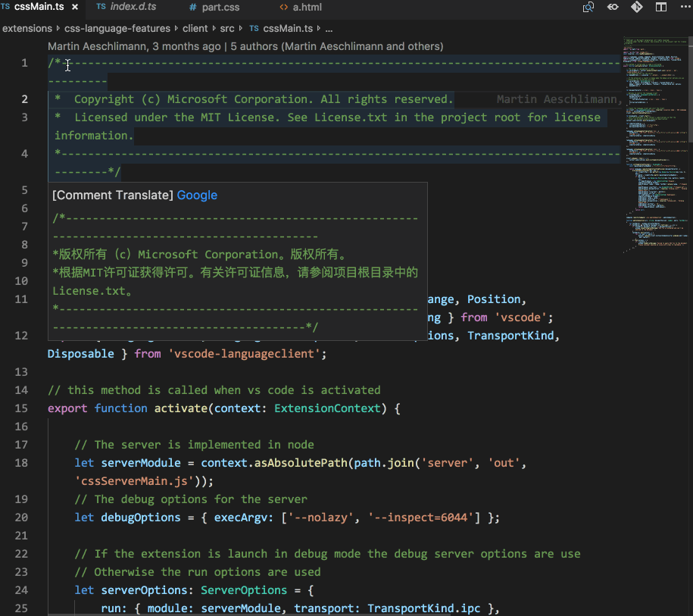Open the src breadcrumb dropdown

pos(227,29)
